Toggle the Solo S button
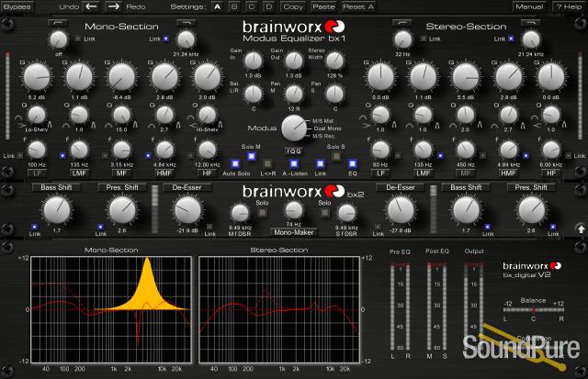Viewport: 588px width, 379px height. tap(336, 156)
